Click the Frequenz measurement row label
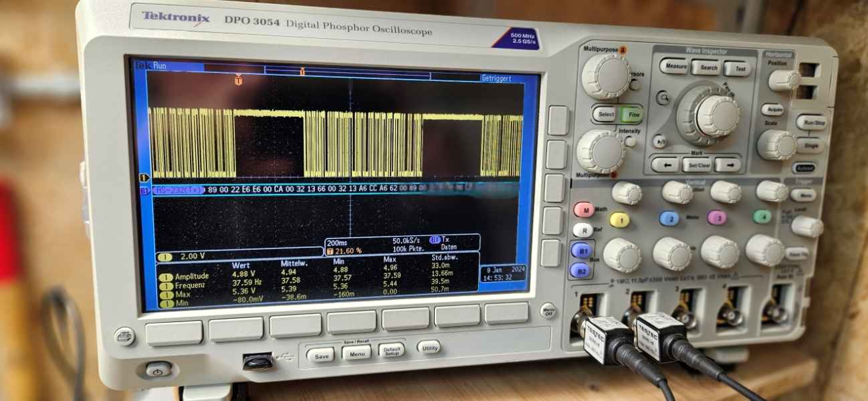 click(189, 285)
